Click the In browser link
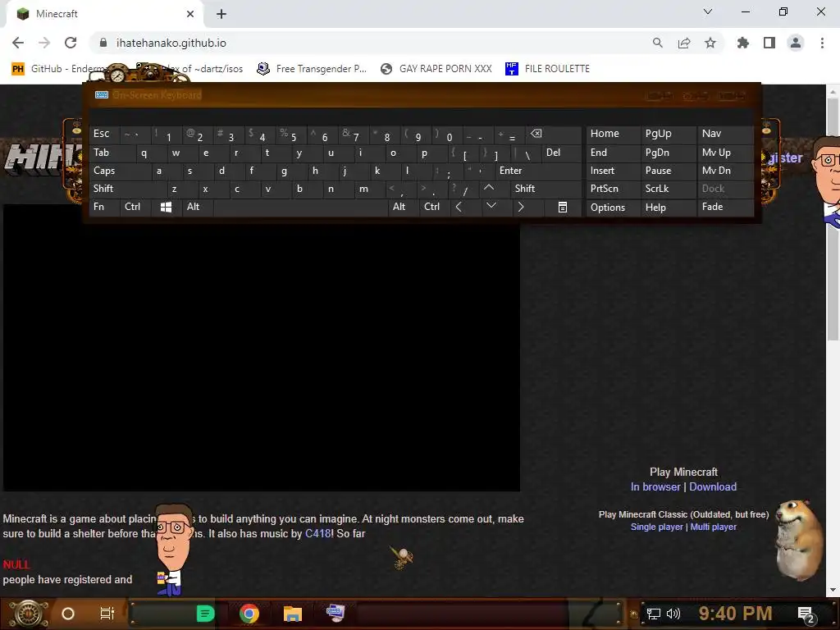 (655, 486)
